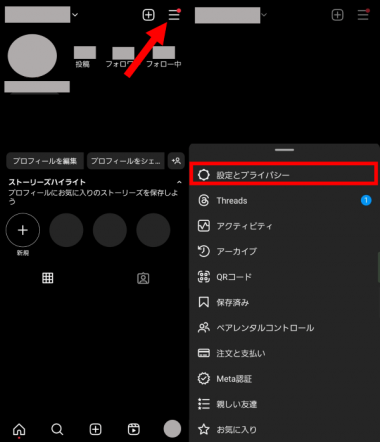The width and height of the screenshot is (380, 442).
Task: Open the アーカイブ archive entry
Action: tap(284, 251)
